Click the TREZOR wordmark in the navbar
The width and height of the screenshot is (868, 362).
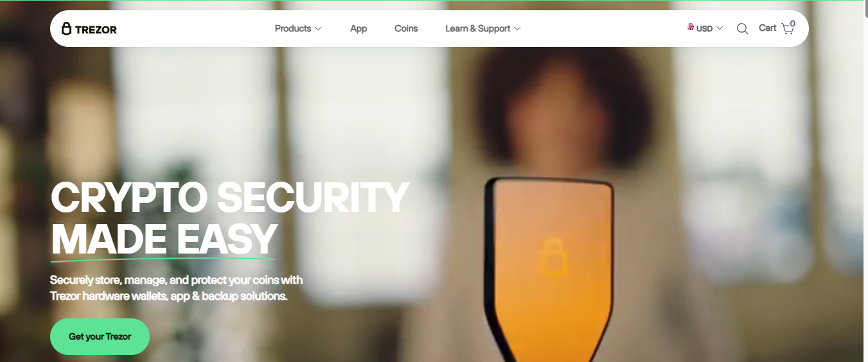pos(96,30)
